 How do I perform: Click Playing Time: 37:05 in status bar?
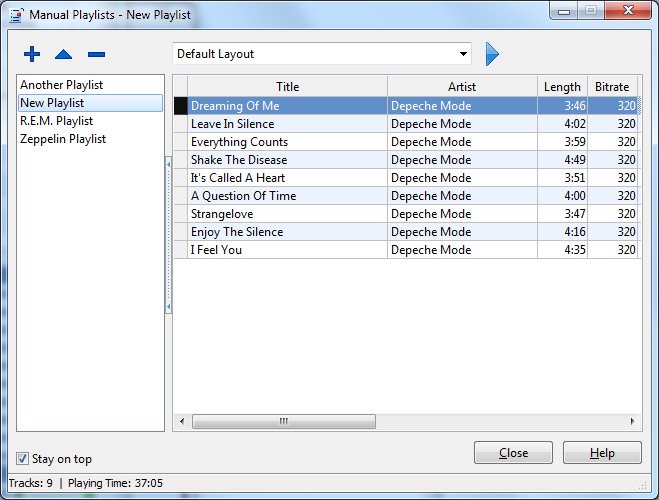point(115,483)
